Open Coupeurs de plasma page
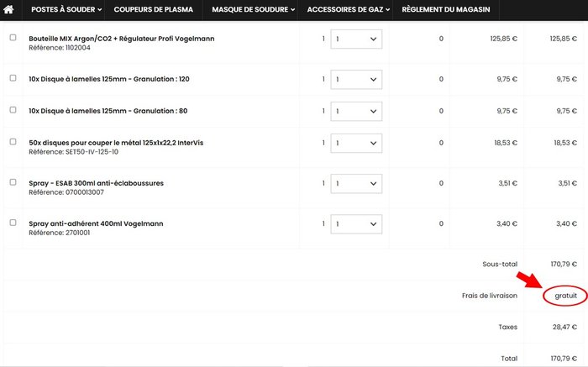 (153, 10)
